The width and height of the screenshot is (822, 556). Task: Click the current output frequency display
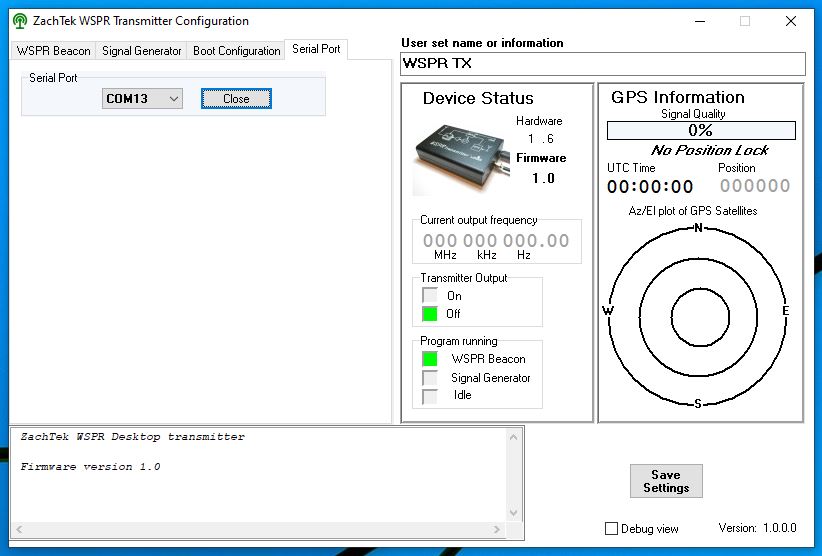coord(496,241)
